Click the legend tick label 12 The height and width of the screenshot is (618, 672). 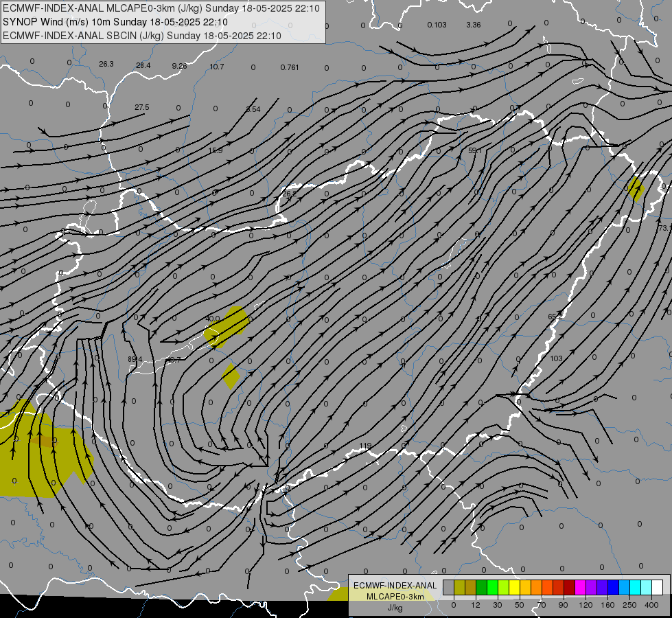pyautogui.click(x=475, y=605)
